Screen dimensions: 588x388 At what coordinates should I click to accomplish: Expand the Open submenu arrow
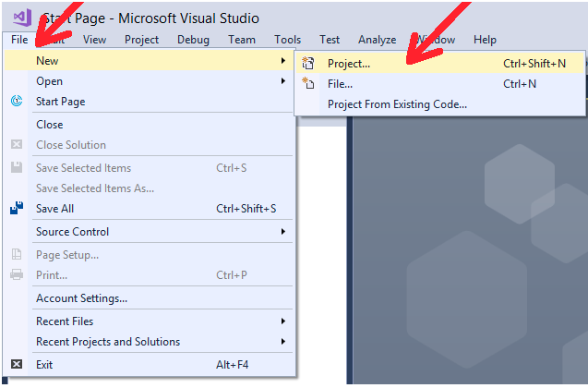[283, 81]
